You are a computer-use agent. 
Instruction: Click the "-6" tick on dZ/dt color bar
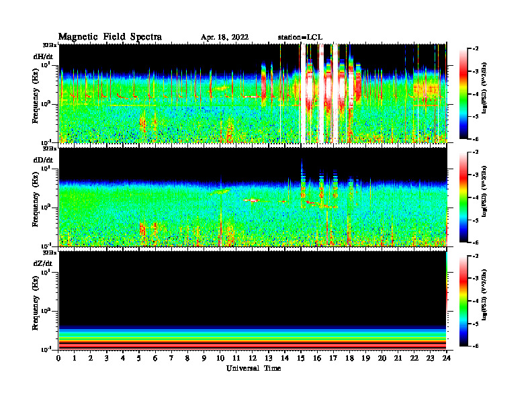pos(476,347)
